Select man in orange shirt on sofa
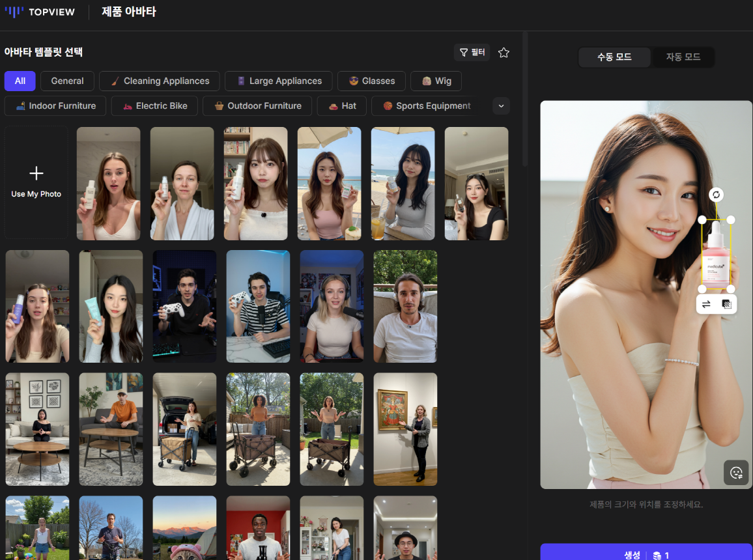The height and width of the screenshot is (560, 753). pos(111,429)
